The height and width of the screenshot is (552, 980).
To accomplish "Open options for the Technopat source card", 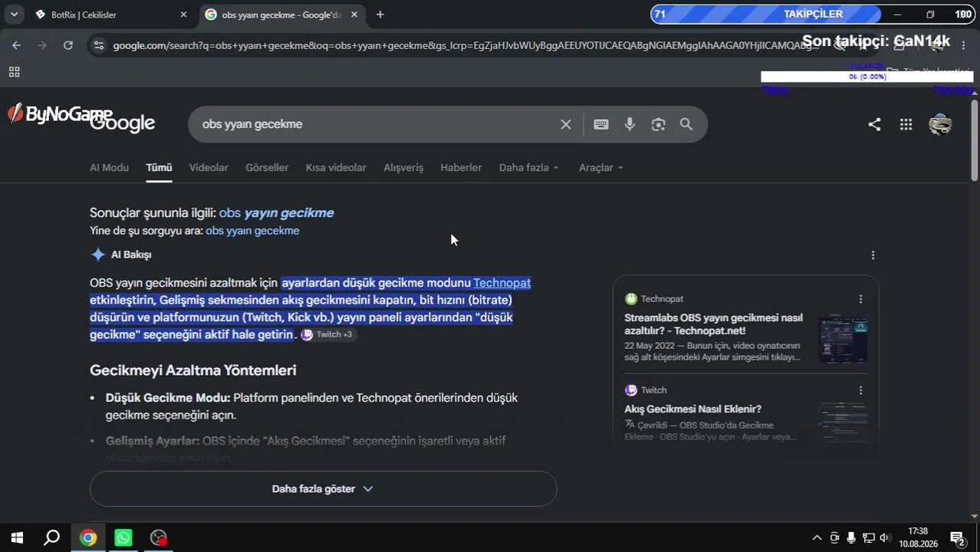I will (x=860, y=299).
